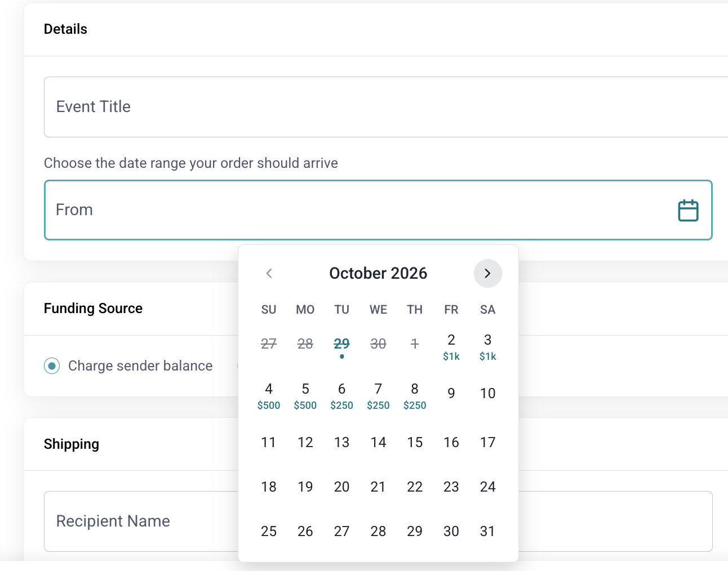The image size is (728, 571).
Task: Pick date 10 in October calendar
Action: tap(488, 394)
